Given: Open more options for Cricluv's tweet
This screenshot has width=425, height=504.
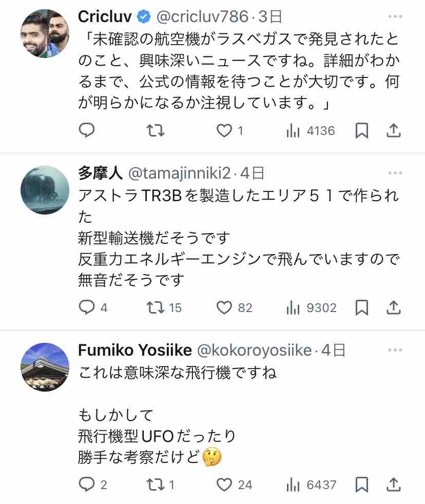Looking at the screenshot, I should click(395, 17).
